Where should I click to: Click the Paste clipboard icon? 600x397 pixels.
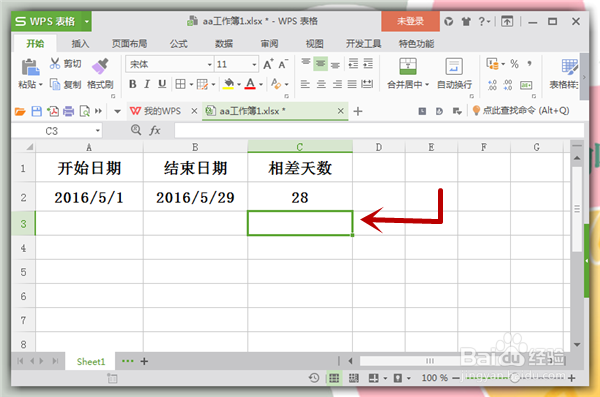(30, 67)
